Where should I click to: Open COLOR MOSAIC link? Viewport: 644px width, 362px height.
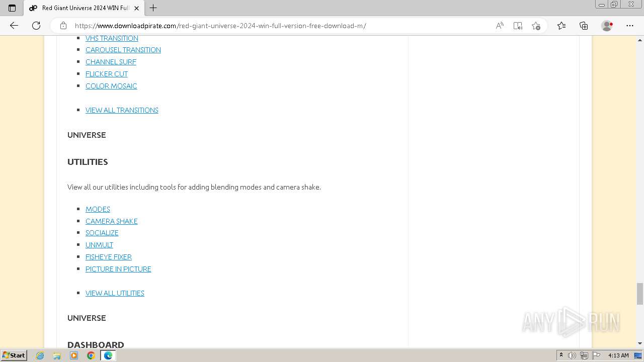[x=111, y=86]
